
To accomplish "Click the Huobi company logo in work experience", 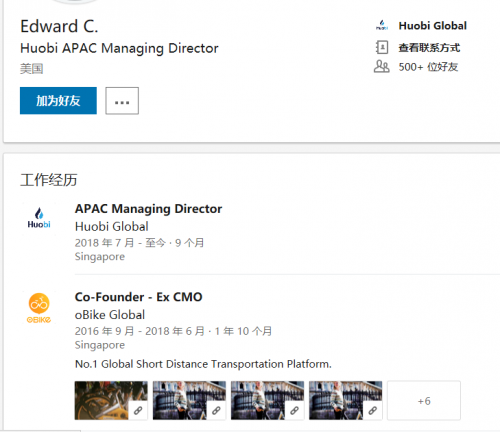I will click(39, 218).
